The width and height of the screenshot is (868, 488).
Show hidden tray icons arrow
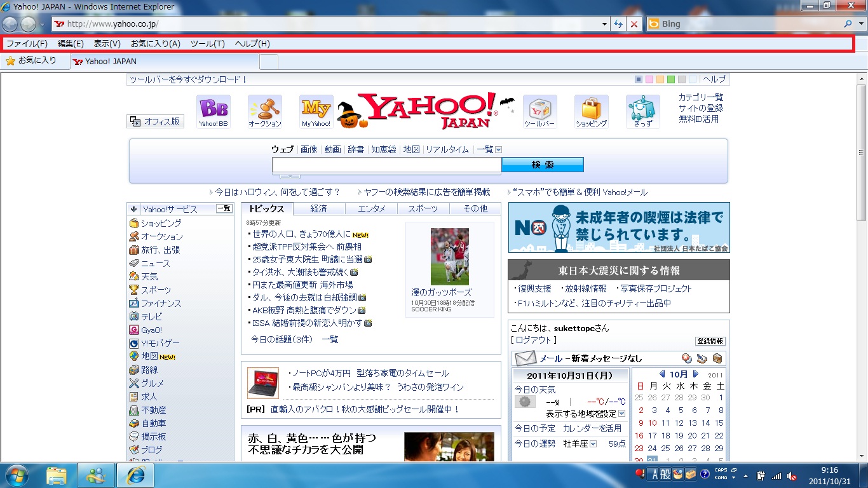pos(747,476)
